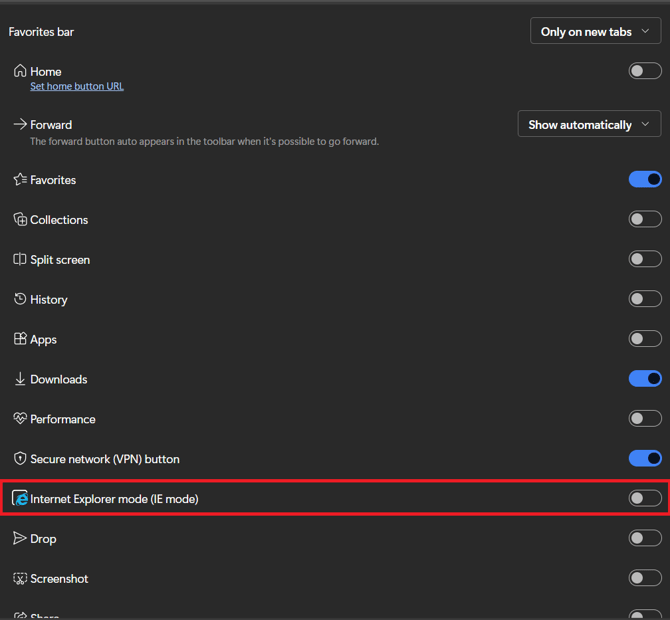Click the Apps grid icon
The height and width of the screenshot is (620, 670).
20,339
